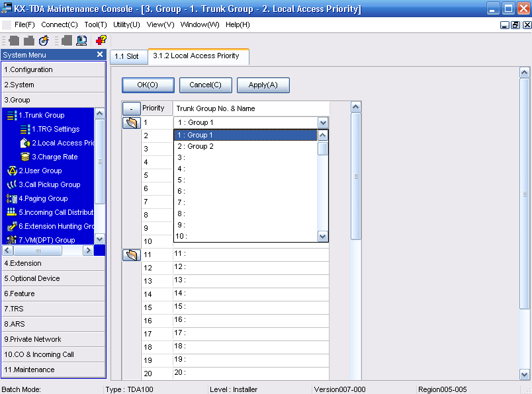Click the application icon in title bar
Screen dimensions: 532x394
pyautogui.click(x=7, y=8)
